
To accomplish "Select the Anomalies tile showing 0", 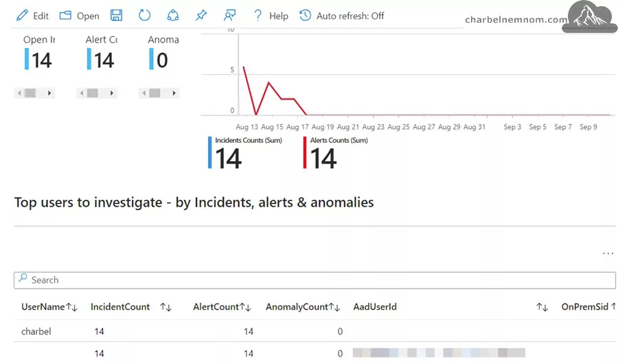I will tap(163, 53).
